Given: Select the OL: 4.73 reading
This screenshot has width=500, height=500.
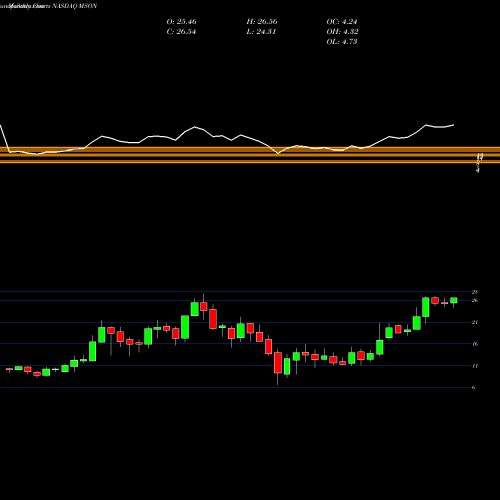Looking at the screenshot, I should coord(342,42).
